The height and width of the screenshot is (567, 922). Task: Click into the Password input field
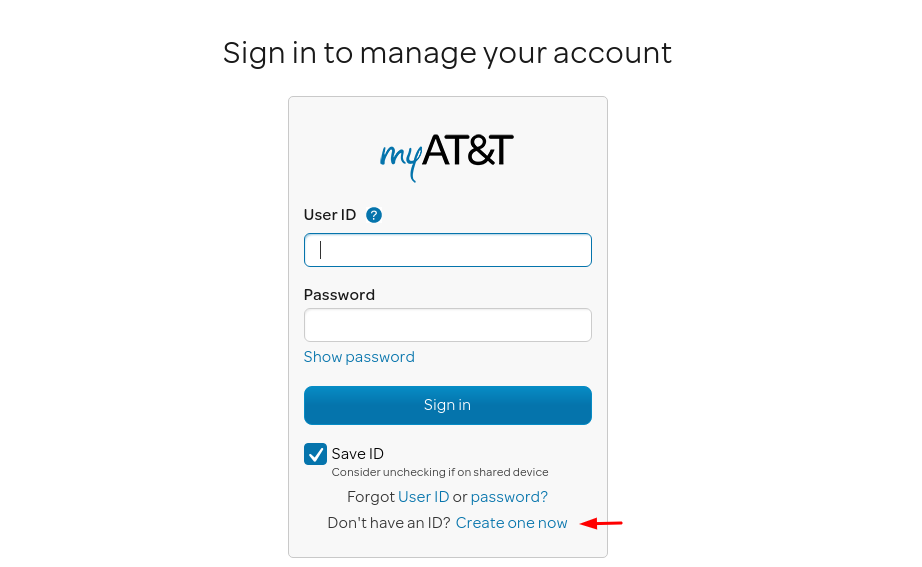point(447,325)
